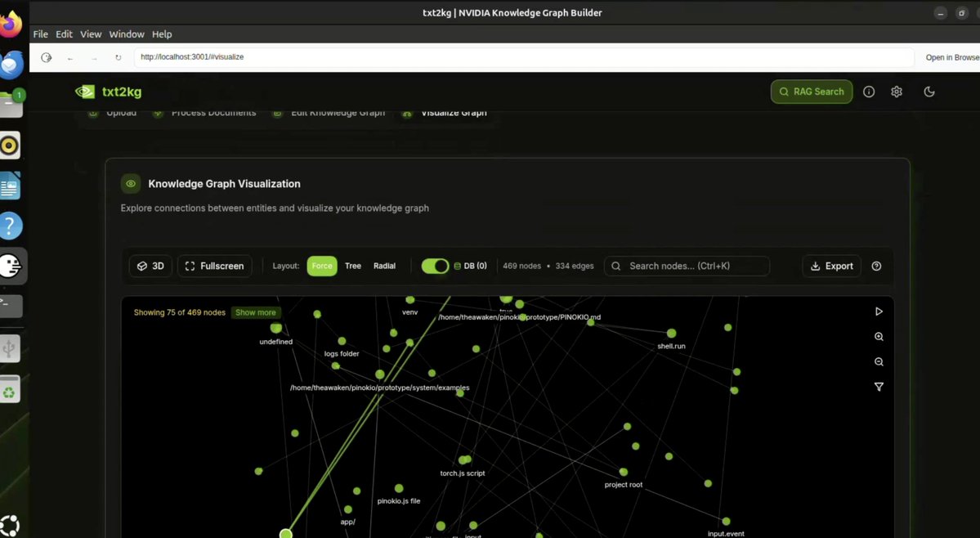Select Force layout
The height and width of the screenshot is (538, 980).
point(322,266)
